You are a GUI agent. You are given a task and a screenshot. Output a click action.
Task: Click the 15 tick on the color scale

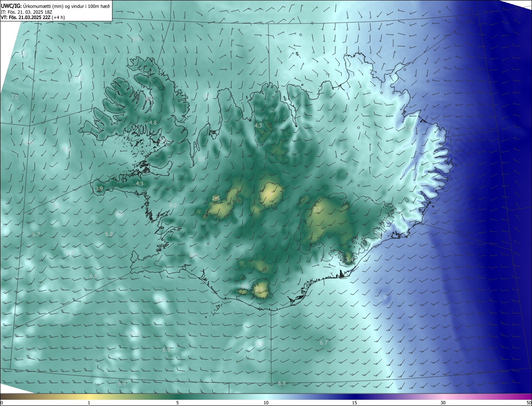pyautogui.click(x=355, y=403)
